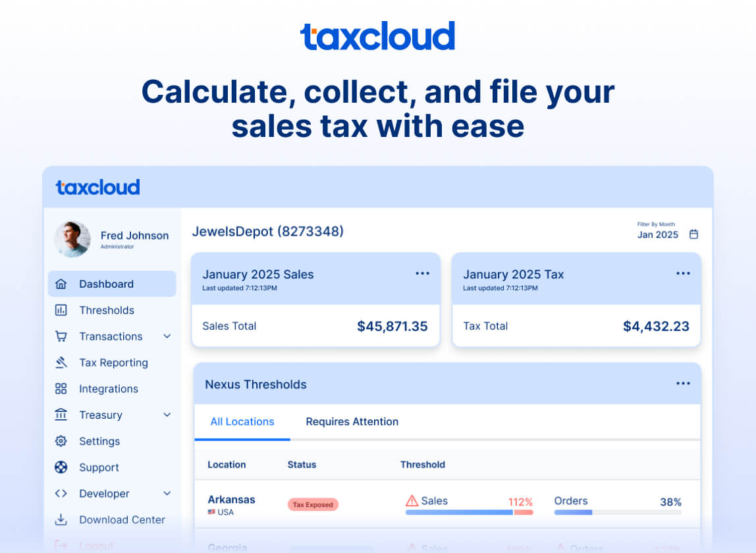Click the Treasury bank icon
Viewport: 756px width, 553px height.
63,415
